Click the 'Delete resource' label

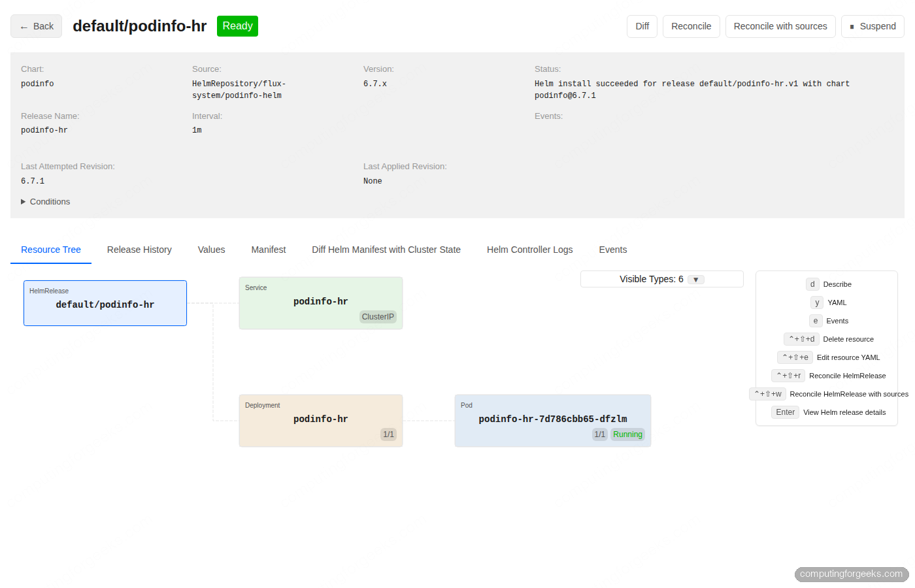(x=848, y=339)
